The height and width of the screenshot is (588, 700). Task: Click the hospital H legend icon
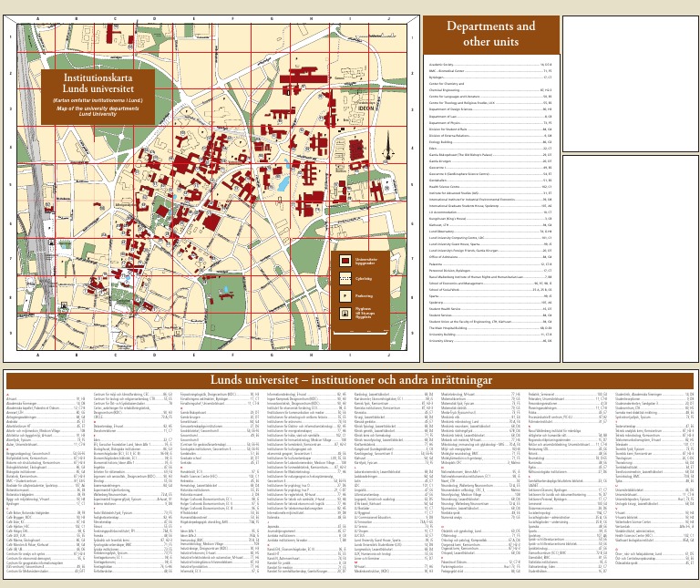[x=345, y=312]
